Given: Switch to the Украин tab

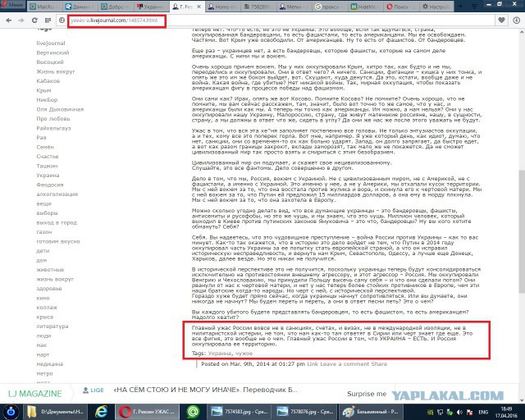Looking at the screenshot, I should tap(151, 7).
